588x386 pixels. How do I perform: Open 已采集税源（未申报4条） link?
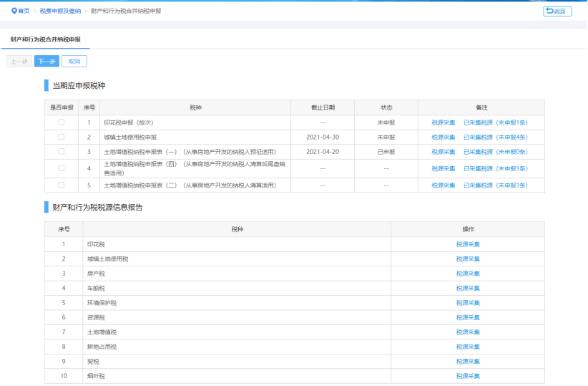496,137
